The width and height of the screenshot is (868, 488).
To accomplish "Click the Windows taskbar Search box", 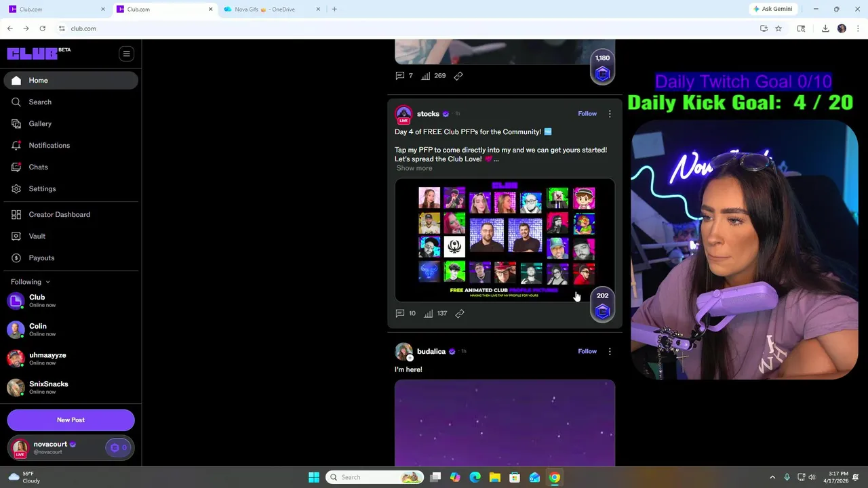I will click(x=374, y=477).
